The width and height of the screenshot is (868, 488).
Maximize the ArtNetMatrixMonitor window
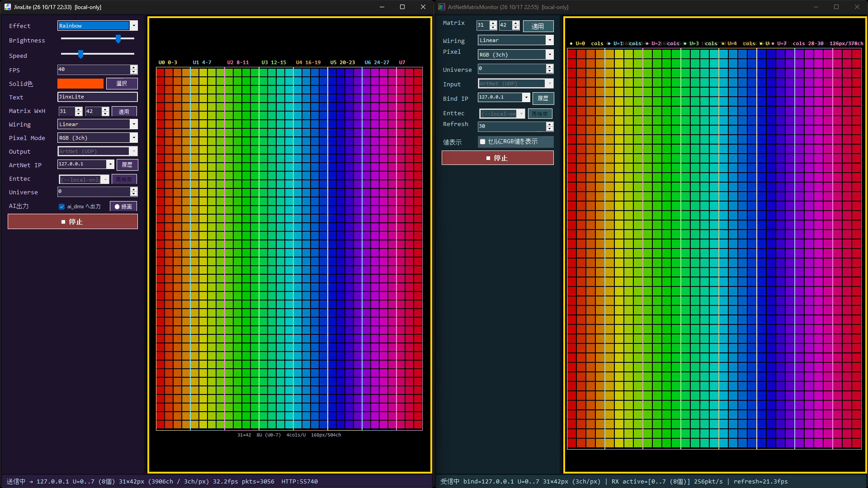click(x=836, y=7)
